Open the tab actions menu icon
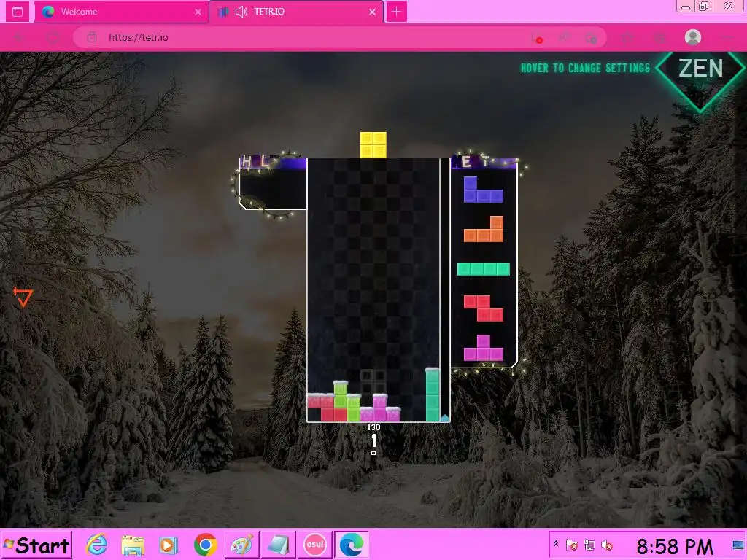 pyautogui.click(x=18, y=12)
